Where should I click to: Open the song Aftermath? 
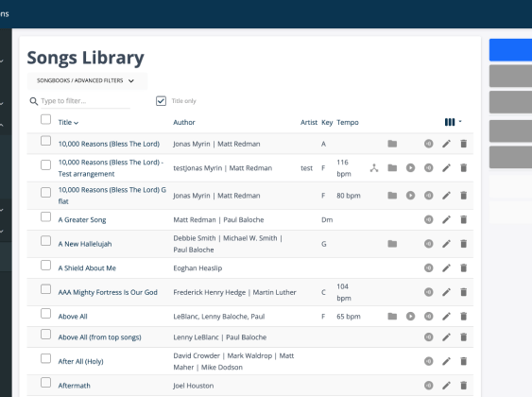coord(75,386)
